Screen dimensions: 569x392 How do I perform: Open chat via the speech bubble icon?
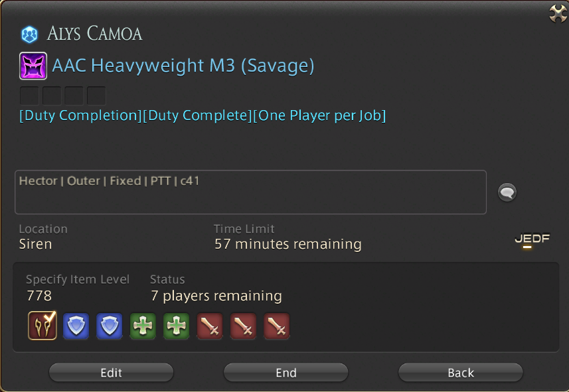[507, 192]
